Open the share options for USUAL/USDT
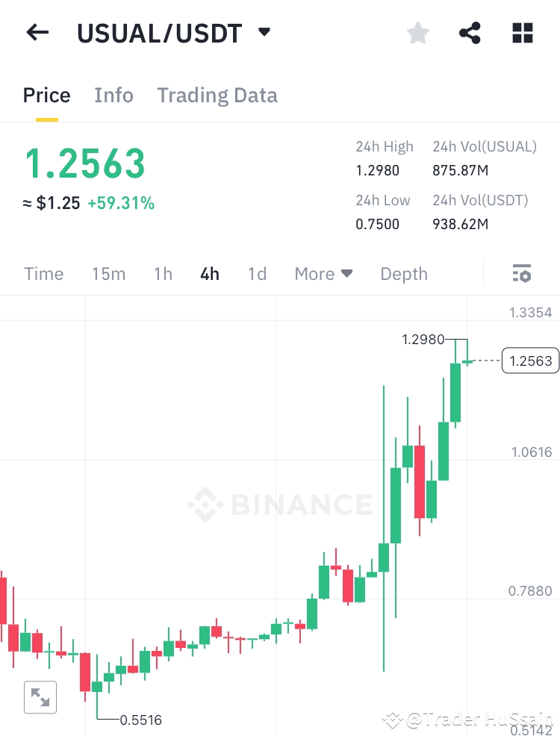560x736 pixels. click(470, 32)
